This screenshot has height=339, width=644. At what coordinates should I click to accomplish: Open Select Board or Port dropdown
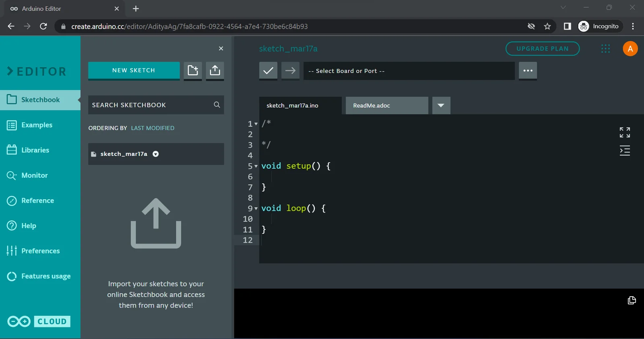[409, 71]
